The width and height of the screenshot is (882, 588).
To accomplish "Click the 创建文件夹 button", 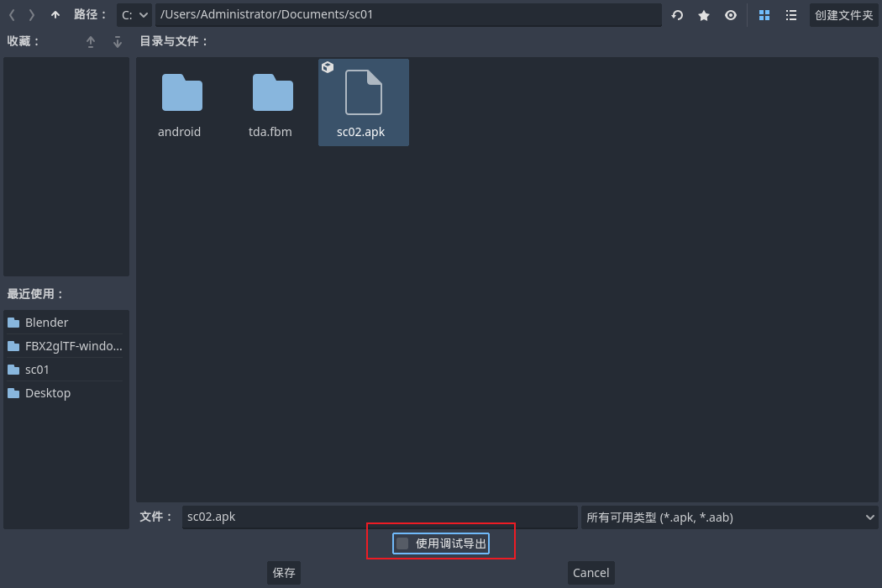I will click(x=843, y=15).
